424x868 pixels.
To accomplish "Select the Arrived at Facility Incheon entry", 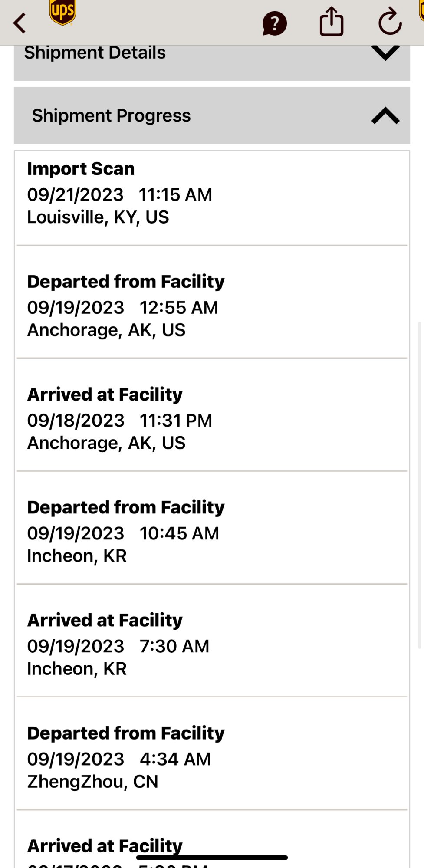I will 212,644.
